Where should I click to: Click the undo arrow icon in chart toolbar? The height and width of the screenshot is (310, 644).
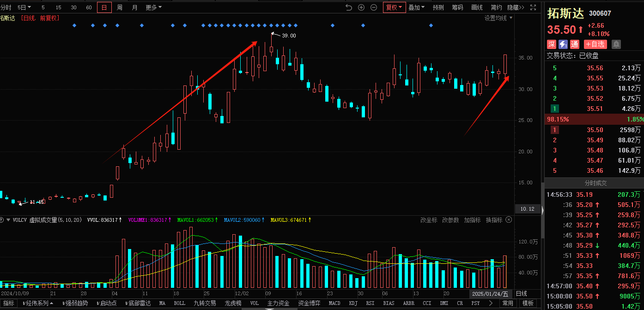[349, 7]
